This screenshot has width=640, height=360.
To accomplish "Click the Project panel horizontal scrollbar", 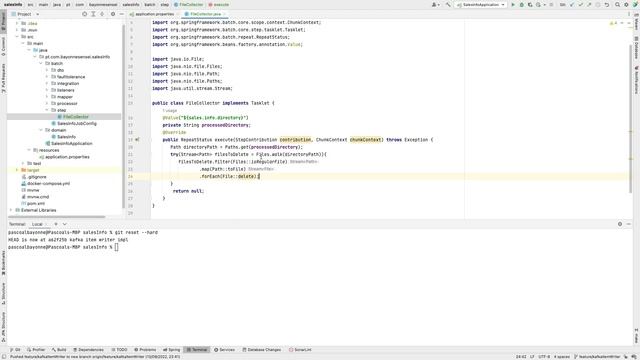I will (x=57, y=217).
